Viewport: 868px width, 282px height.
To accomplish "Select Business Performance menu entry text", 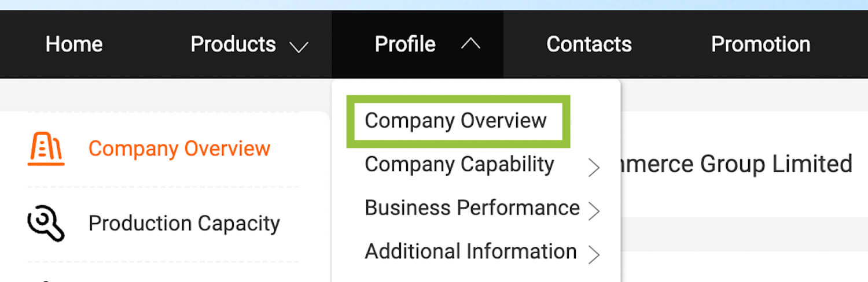I will point(472,208).
